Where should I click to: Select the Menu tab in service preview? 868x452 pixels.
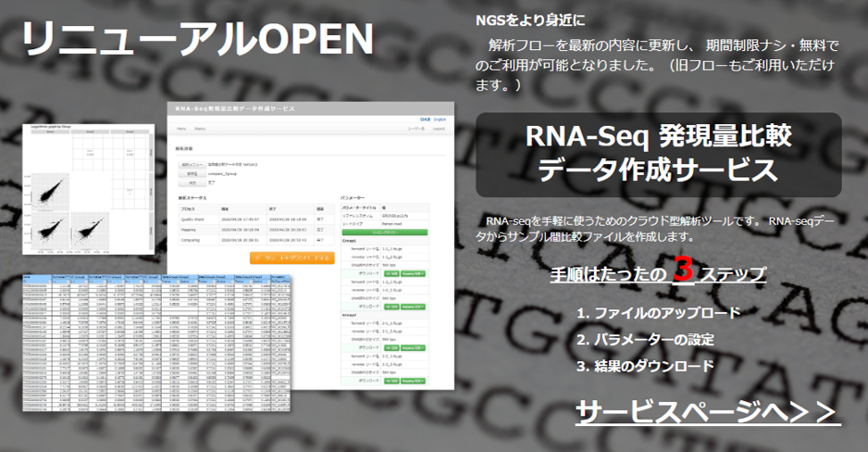point(181,129)
